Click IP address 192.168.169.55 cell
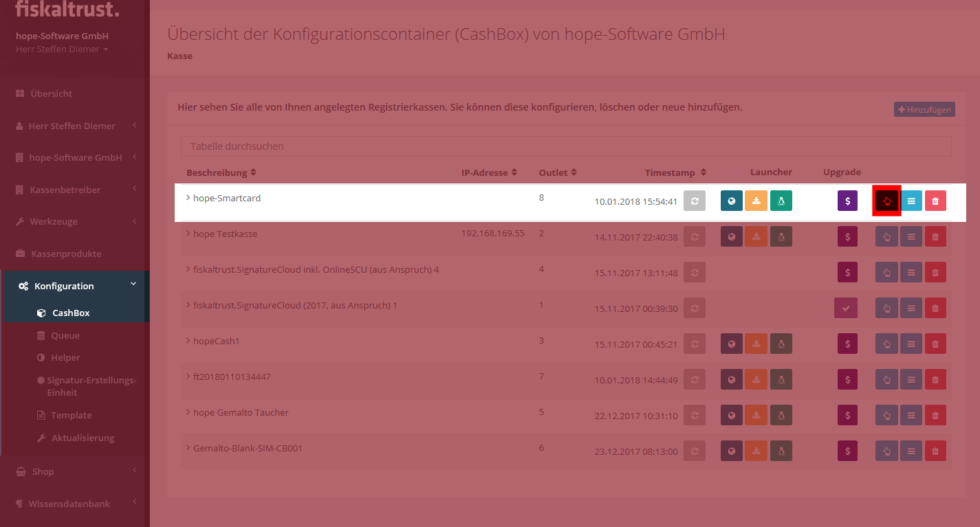980x527 pixels. (x=492, y=234)
